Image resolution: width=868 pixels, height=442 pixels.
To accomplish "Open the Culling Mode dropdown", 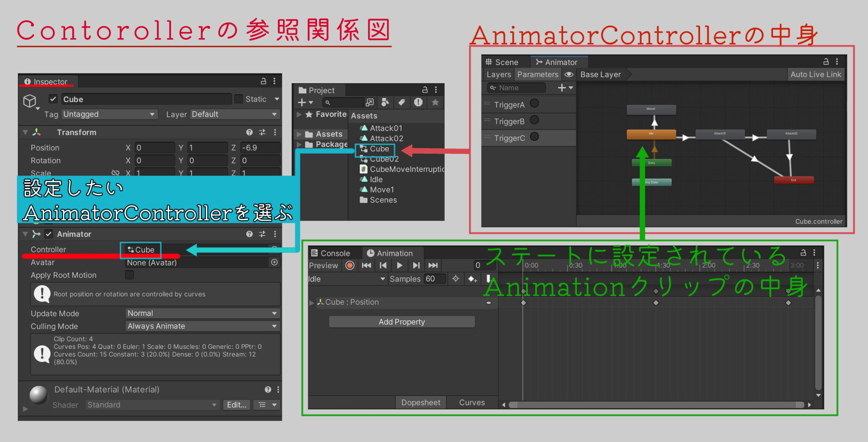I will pos(203,326).
